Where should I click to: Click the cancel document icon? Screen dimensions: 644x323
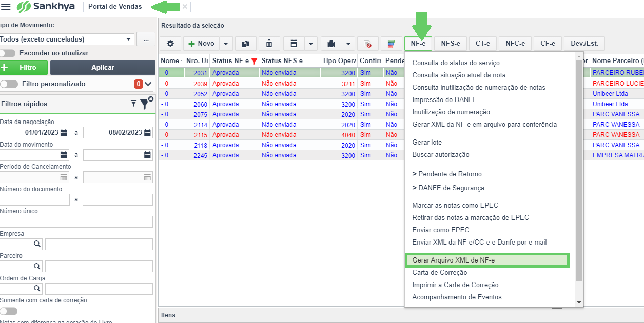[367, 44]
